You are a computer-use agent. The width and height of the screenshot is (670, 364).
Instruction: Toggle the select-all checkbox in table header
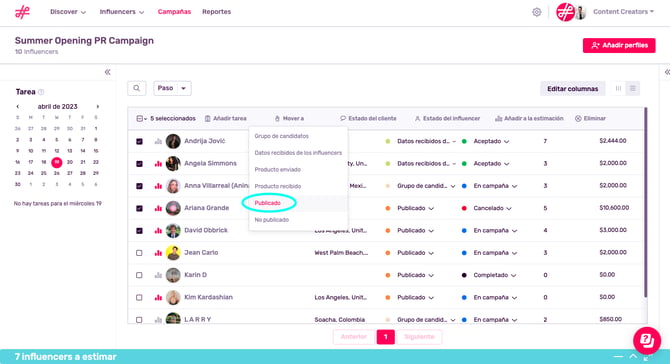140,118
